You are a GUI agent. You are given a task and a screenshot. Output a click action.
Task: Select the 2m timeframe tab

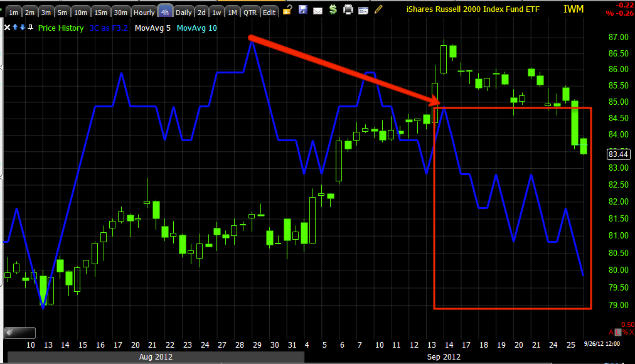pyautogui.click(x=29, y=13)
